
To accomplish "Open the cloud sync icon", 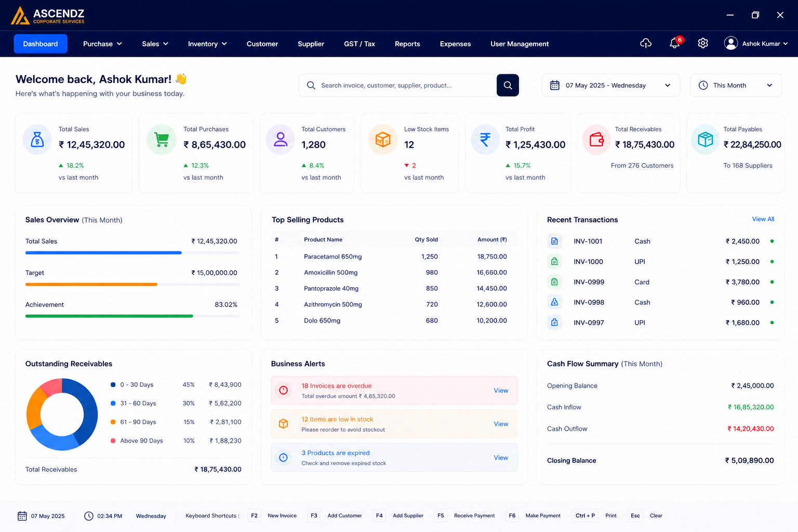I will click(646, 44).
